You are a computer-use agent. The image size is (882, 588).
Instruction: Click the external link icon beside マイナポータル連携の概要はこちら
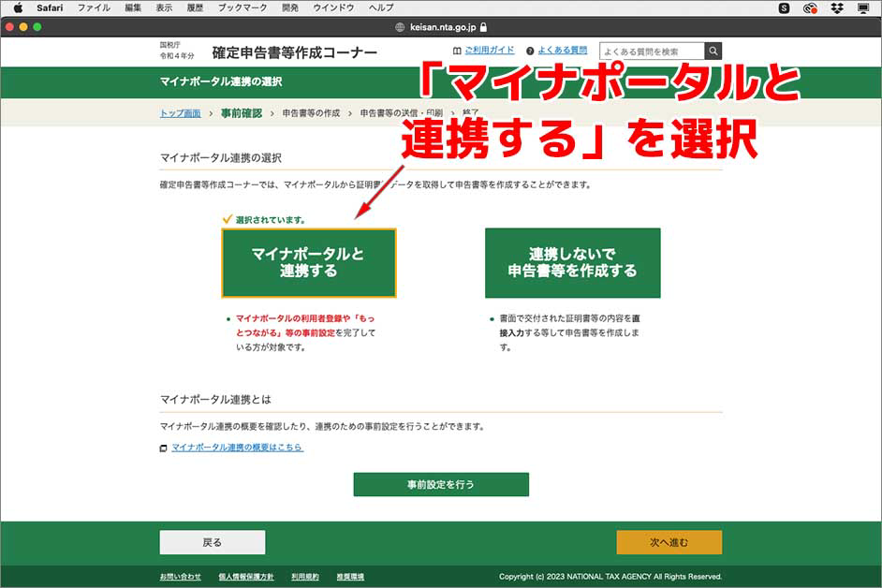point(164,448)
